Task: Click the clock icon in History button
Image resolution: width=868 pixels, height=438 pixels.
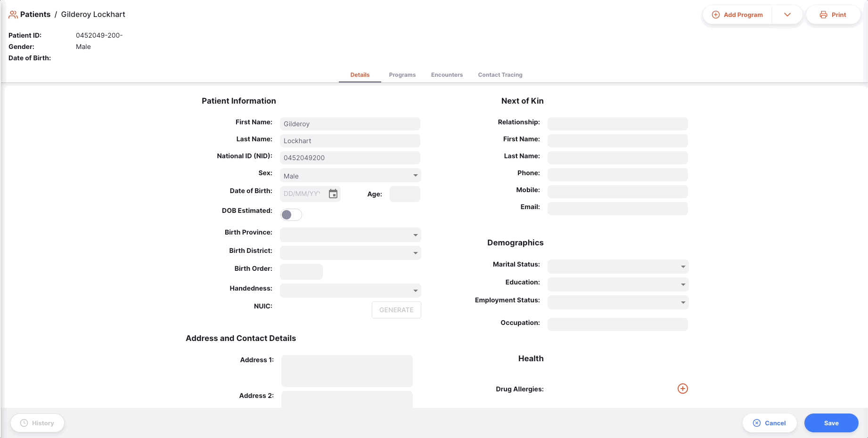Action: 24,423
